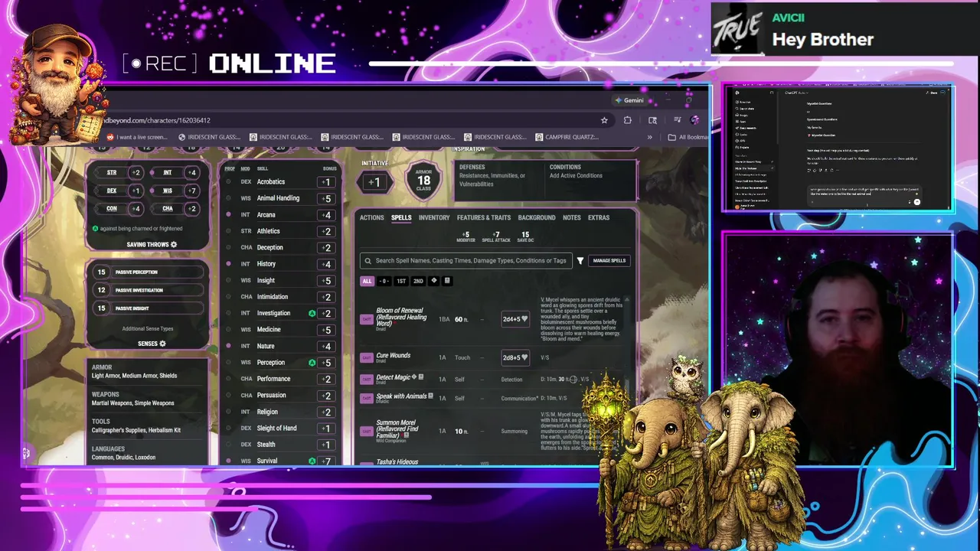This screenshot has width=980, height=551.
Task: Open the Notes tab
Action: click(x=572, y=218)
